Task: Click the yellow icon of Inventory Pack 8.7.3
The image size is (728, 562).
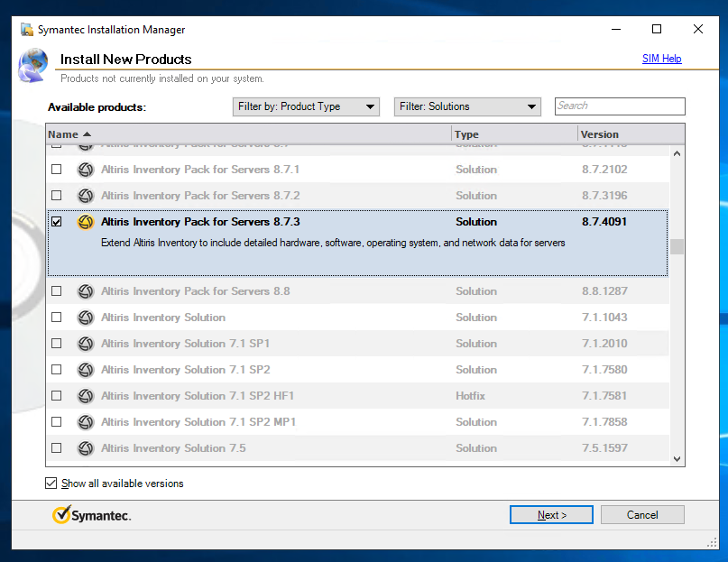Action: click(x=86, y=222)
